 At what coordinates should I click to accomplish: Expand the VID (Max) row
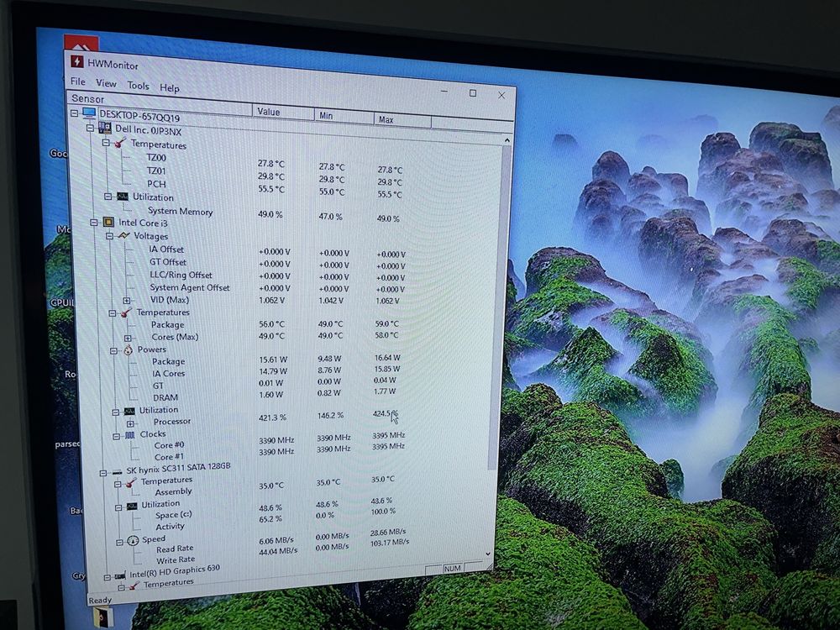(127, 301)
